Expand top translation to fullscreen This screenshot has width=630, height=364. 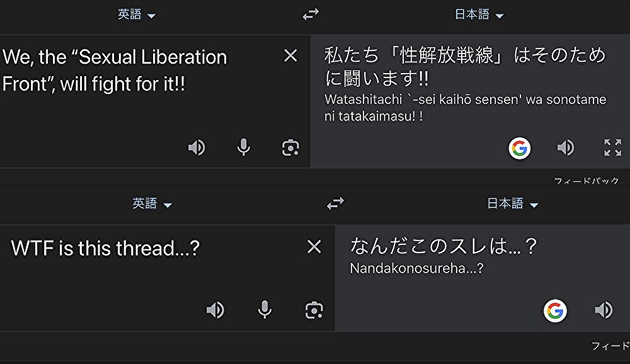click(x=612, y=147)
